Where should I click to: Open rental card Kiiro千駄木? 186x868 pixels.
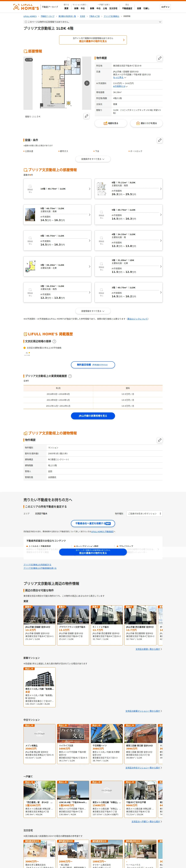pyautogui.click(x=107, y=625)
